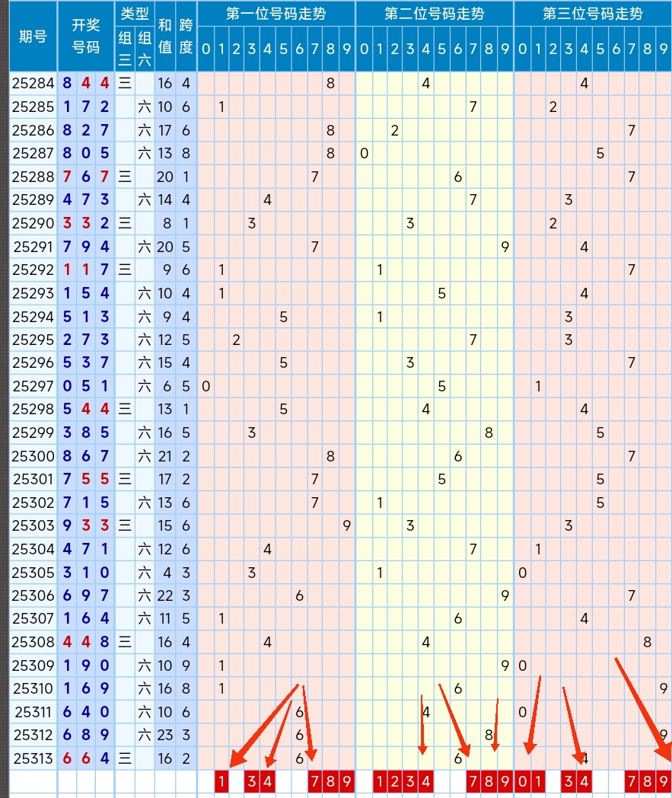
Task: Click span value 9 in row 25309
Action: coord(186,666)
